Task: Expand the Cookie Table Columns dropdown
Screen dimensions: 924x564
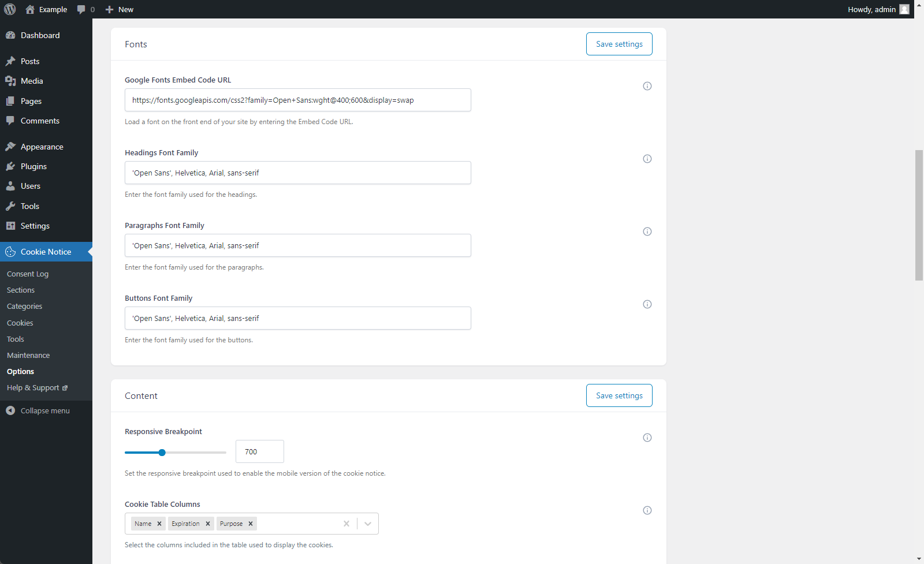Action: tap(368, 524)
